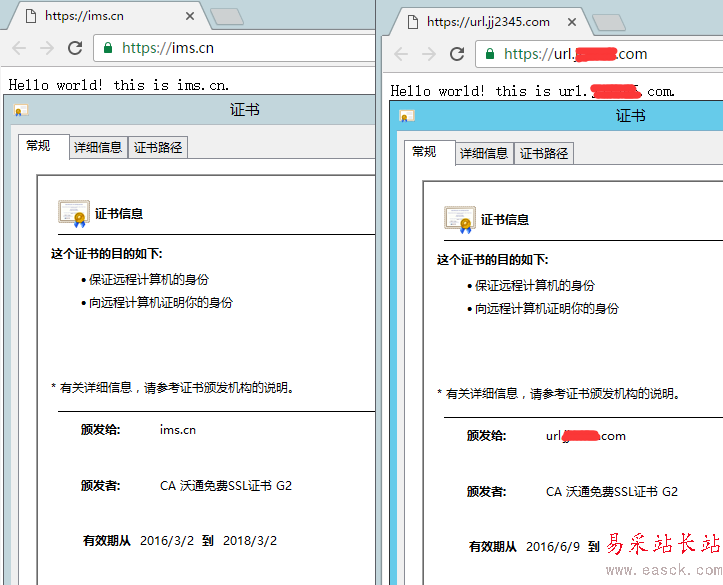Click text 'Hello world! this is ims.cn.'
Viewport: 723px width, 585px height.
(x=119, y=85)
